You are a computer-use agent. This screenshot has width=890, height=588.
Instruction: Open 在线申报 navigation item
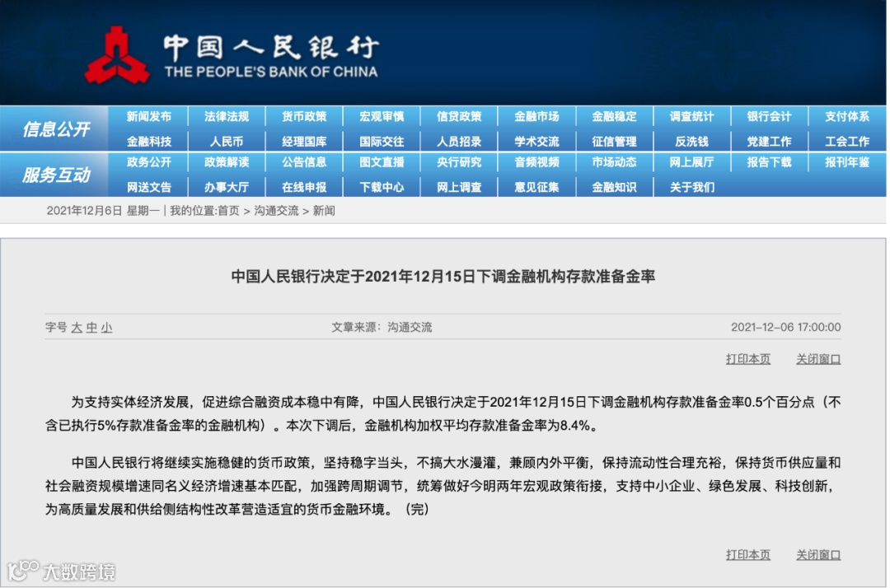pos(304,187)
